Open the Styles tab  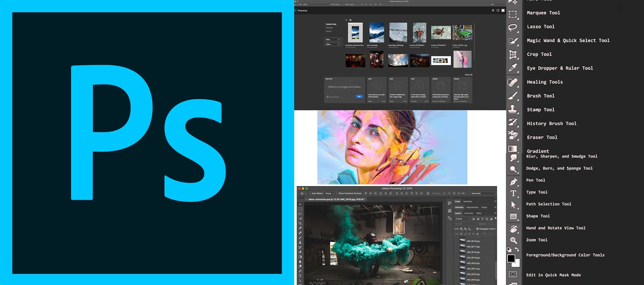(484, 207)
